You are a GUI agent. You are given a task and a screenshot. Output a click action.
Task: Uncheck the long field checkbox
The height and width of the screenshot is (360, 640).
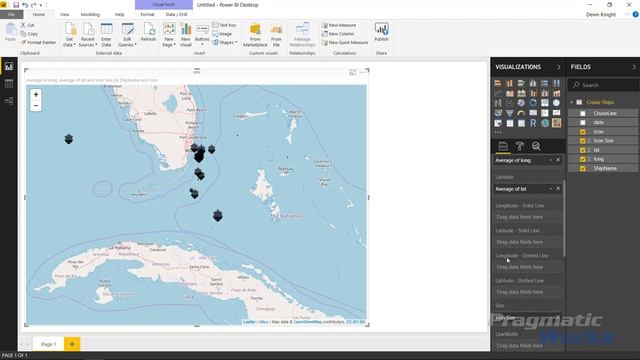583,159
